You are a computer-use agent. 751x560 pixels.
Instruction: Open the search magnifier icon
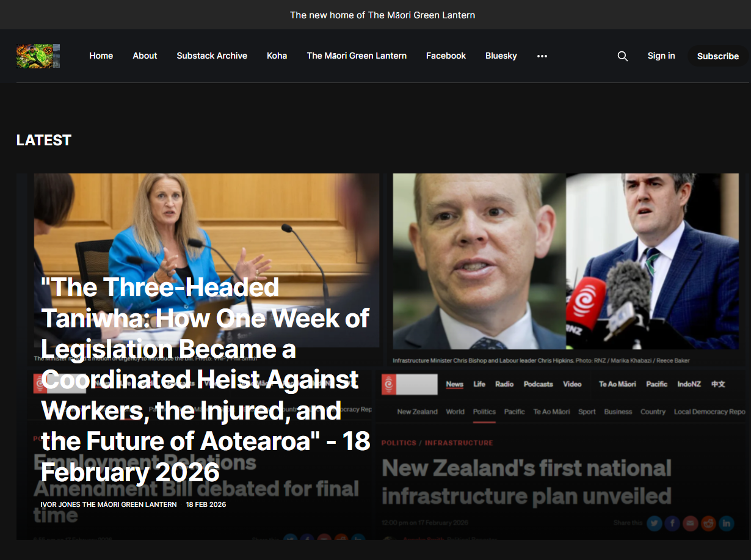tap(622, 56)
